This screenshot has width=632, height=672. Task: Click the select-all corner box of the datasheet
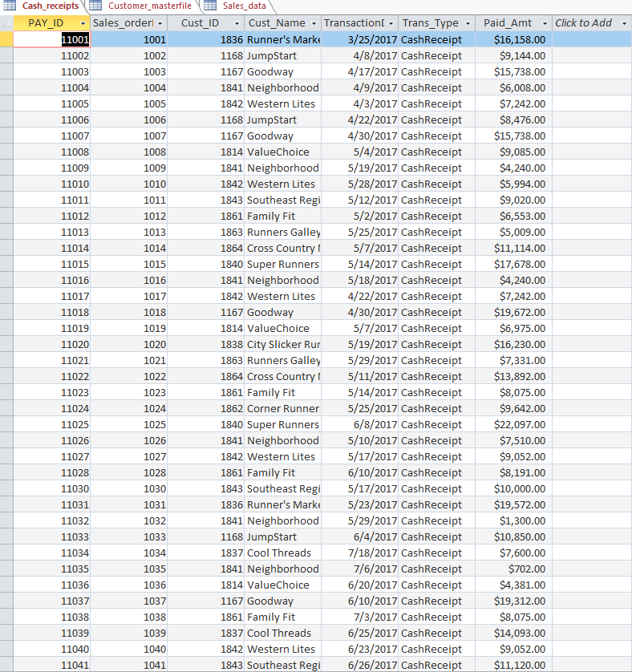click(6, 23)
